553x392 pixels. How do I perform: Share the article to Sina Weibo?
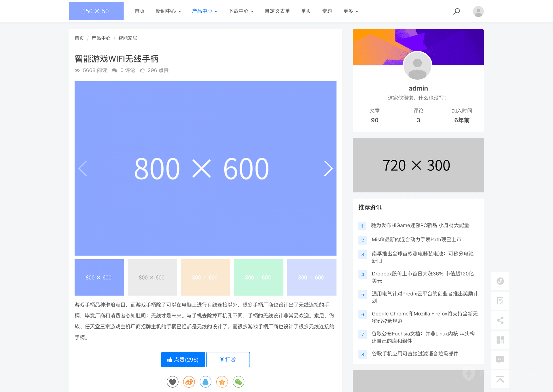point(189,382)
